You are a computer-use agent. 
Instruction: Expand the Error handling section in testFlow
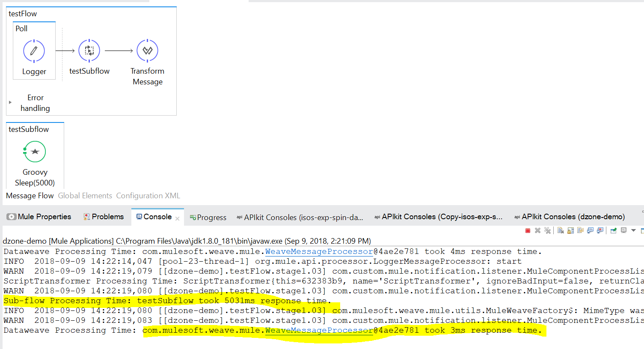coord(10,102)
